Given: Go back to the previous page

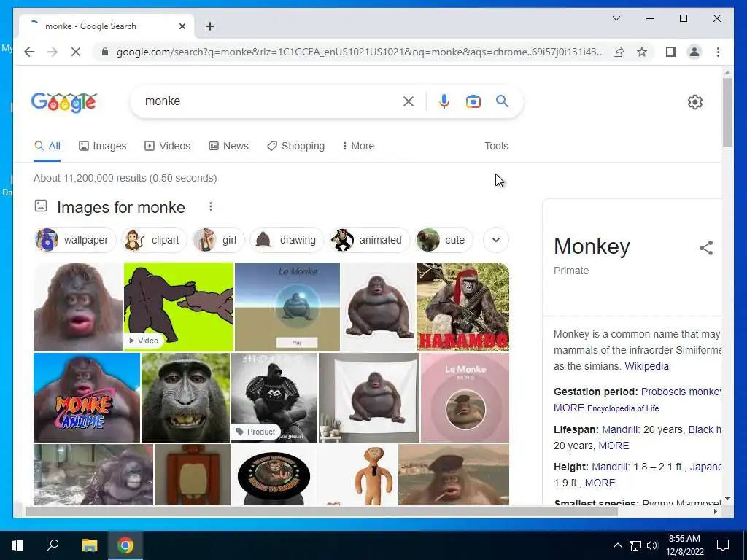Looking at the screenshot, I should pyautogui.click(x=29, y=52).
